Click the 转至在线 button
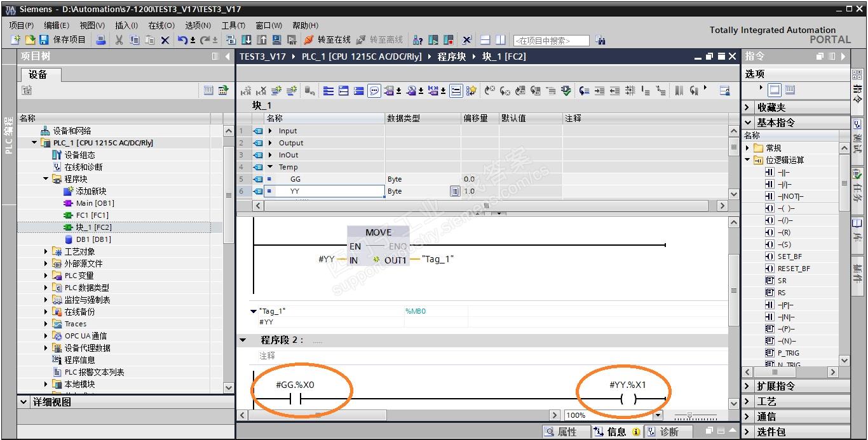868x440 pixels. click(327, 40)
